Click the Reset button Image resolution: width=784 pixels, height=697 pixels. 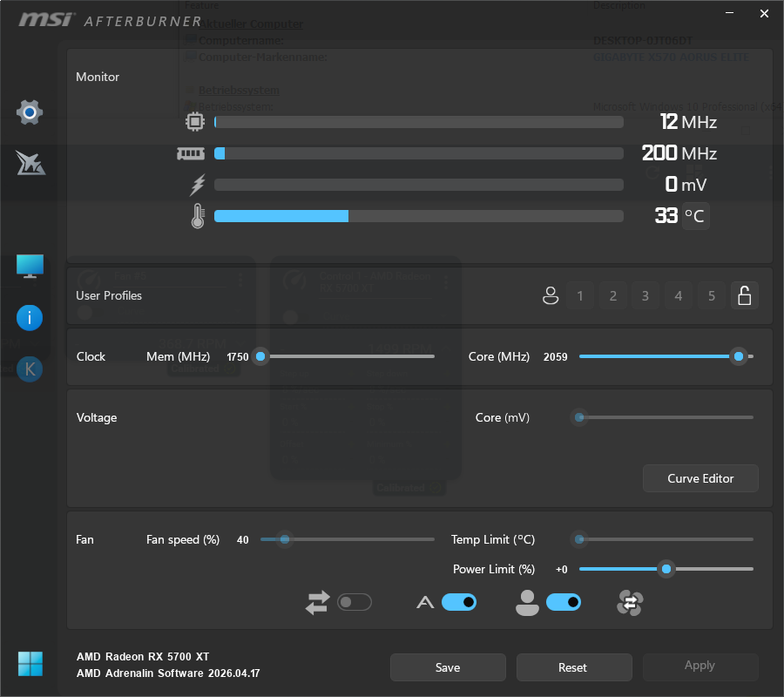tap(574, 667)
